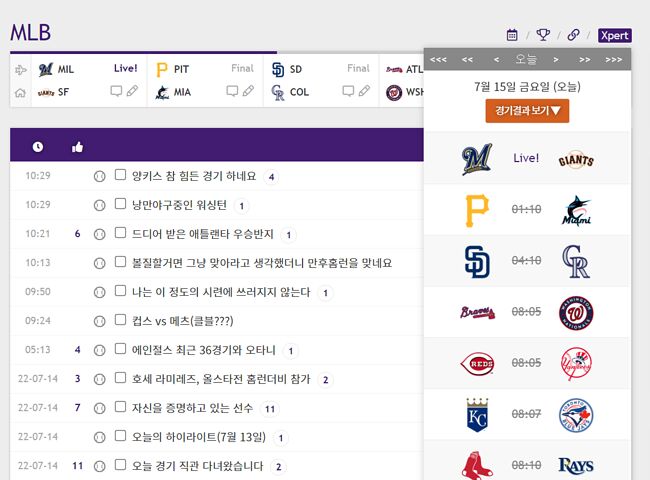
Task: Check the box for '에인절스 최근 36경기와 오타니'
Action: tap(120, 349)
